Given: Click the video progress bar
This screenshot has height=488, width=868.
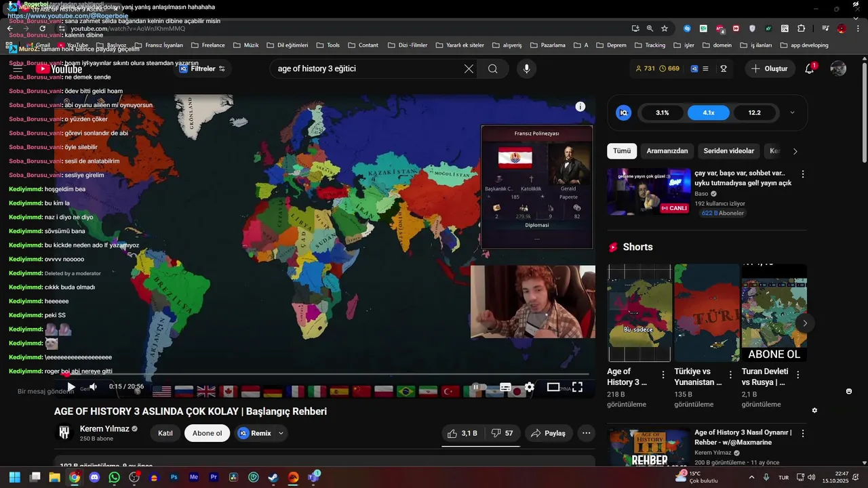Looking at the screenshot, I should coord(325,374).
